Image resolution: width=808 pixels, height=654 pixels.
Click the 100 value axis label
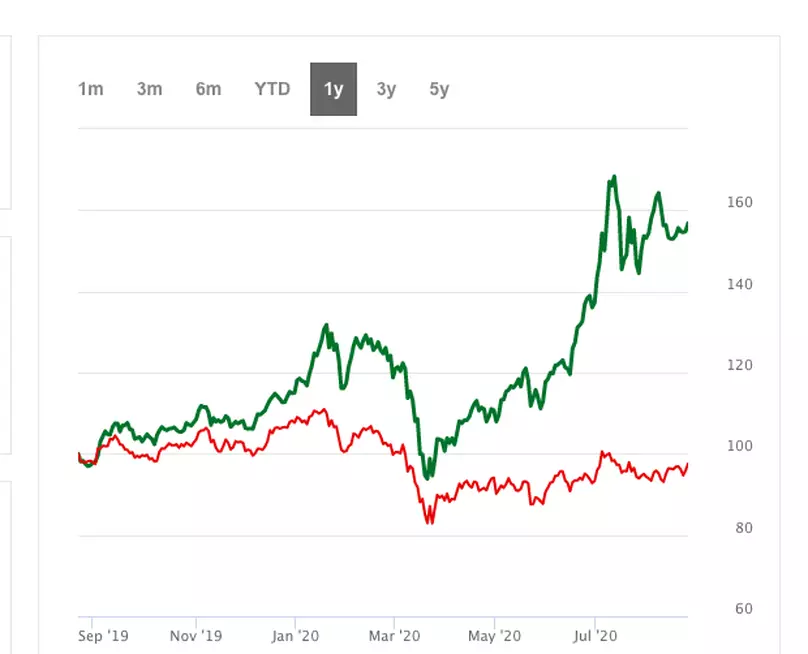point(739,446)
